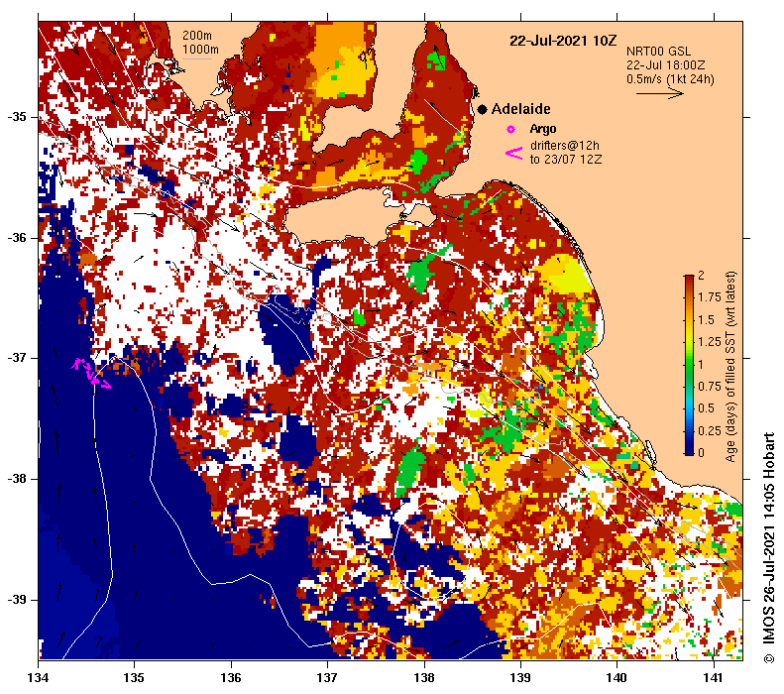Click the color bar value '1.75'
Screen dimensions: 784x694
(710, 297)
